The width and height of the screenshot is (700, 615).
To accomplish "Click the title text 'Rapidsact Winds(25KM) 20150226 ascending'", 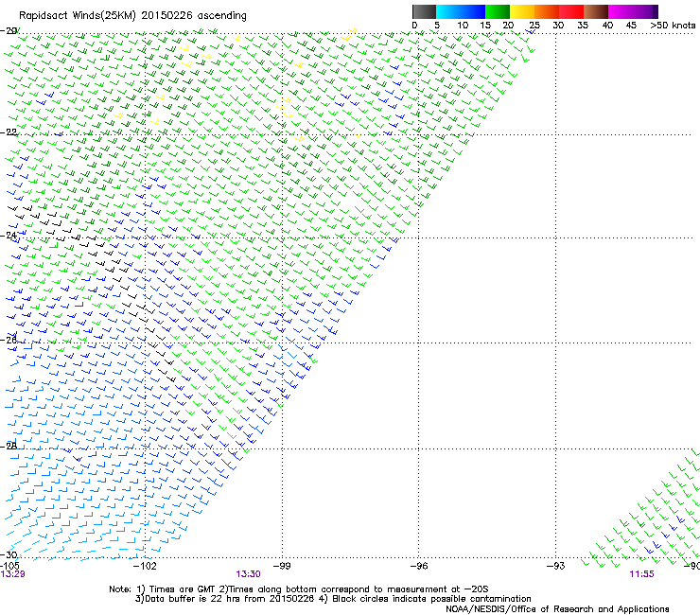I will (132, 16).
